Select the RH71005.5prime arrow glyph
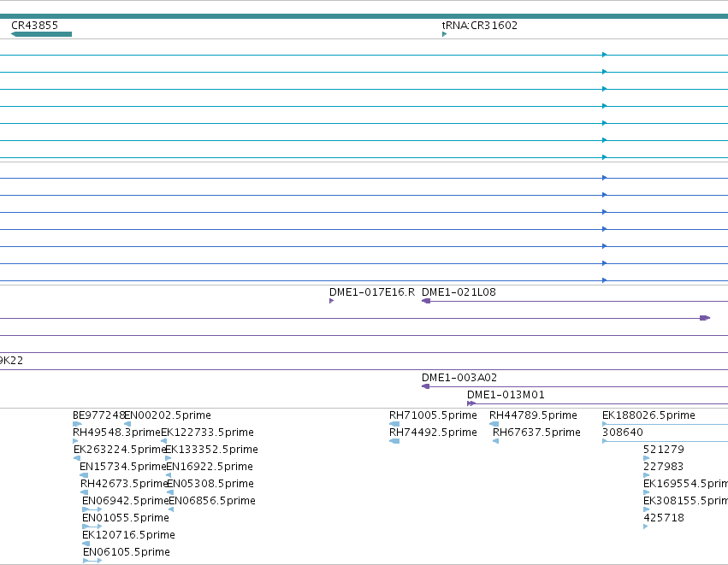The image size is (728, 565). [x=394, y=424]
